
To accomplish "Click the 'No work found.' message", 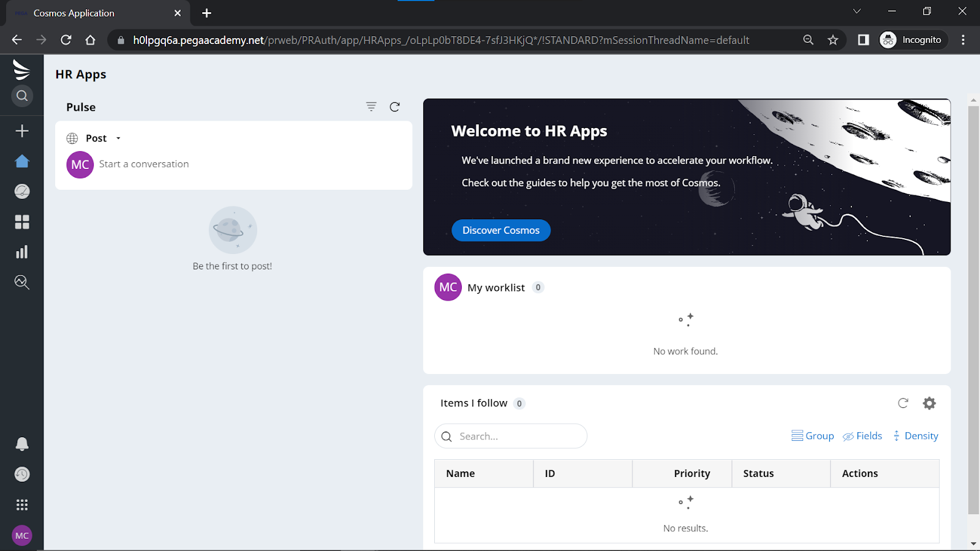I will pos(685,351).
